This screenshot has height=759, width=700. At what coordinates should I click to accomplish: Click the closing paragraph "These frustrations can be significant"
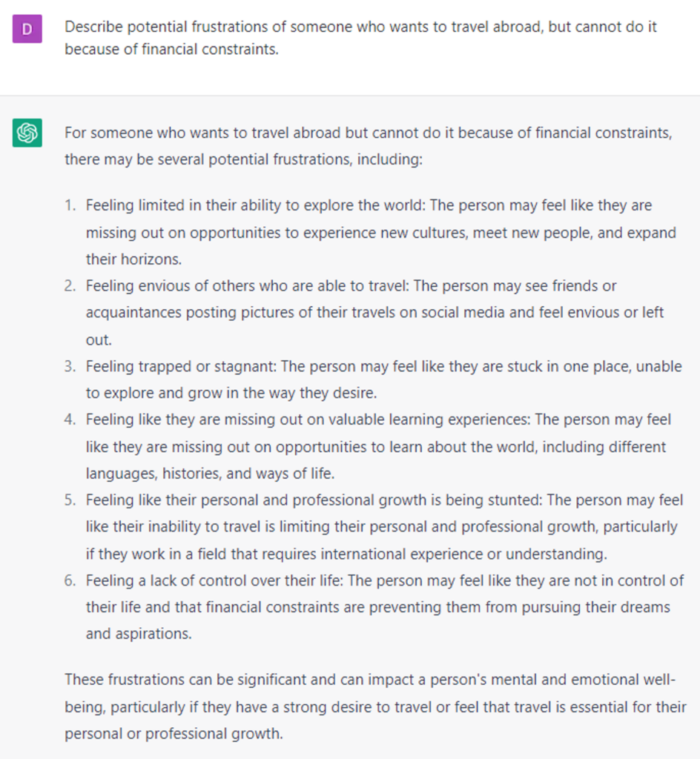pyautogui.click(x=375, y=706)
